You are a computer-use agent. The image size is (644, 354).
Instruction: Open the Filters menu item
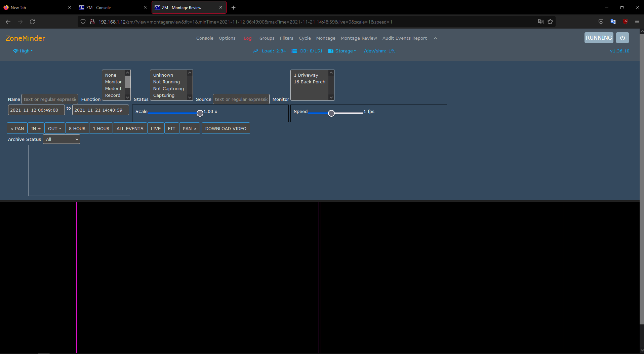(x=287, y=38)
